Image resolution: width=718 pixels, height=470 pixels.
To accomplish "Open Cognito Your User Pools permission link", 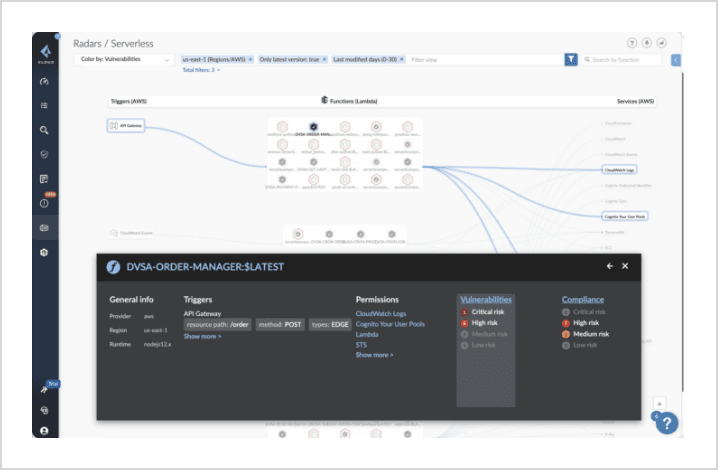I will (x=390, y=324).
